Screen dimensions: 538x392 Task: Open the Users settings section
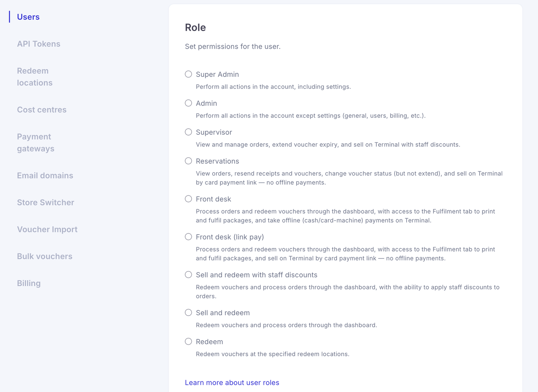(x=28, y=17)
